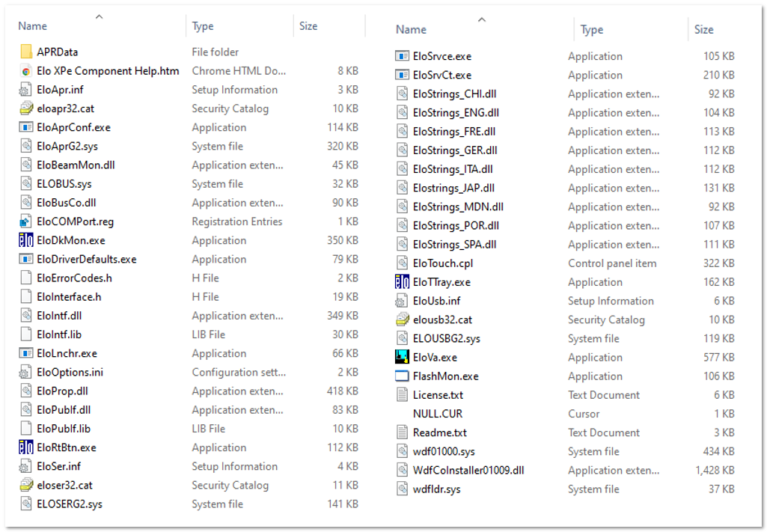Click the Readme.txt document icon
Screen dimensions: 767x532
point(402,432)
